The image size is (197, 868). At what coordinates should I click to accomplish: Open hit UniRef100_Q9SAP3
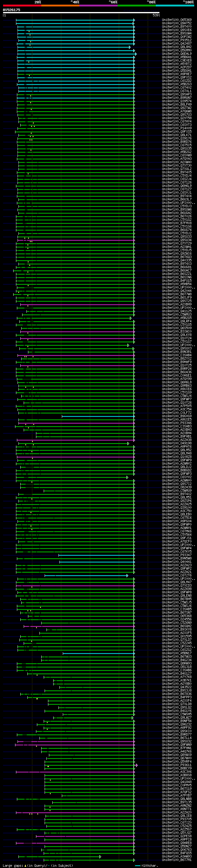(177, 94)
